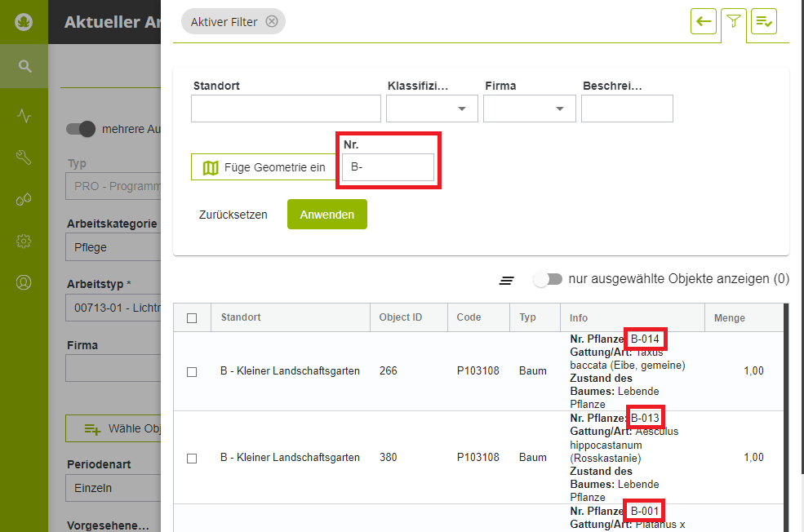The image size is (804, 532).
Task: Click the back arrow button at top
Action: pos(703,22)
